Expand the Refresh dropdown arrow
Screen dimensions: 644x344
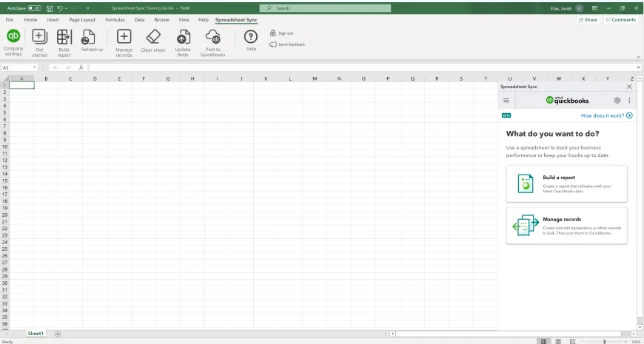coord(101,50)
